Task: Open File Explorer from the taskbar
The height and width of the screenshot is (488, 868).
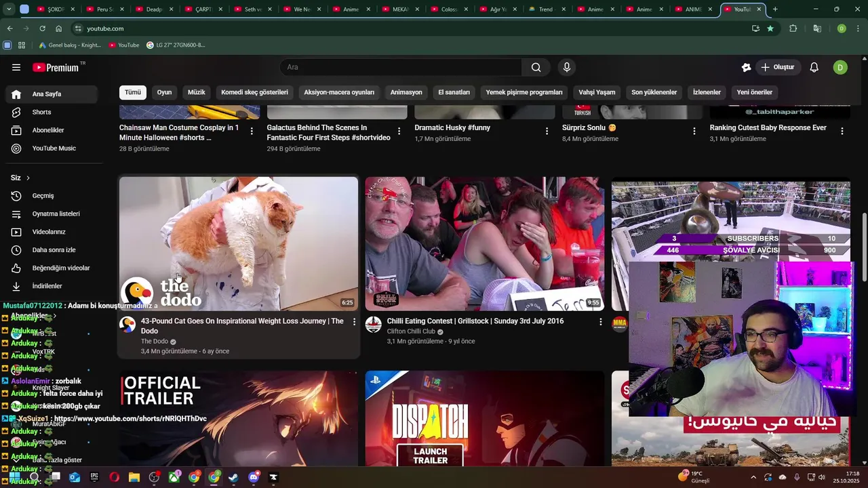Action: point(134,477)
